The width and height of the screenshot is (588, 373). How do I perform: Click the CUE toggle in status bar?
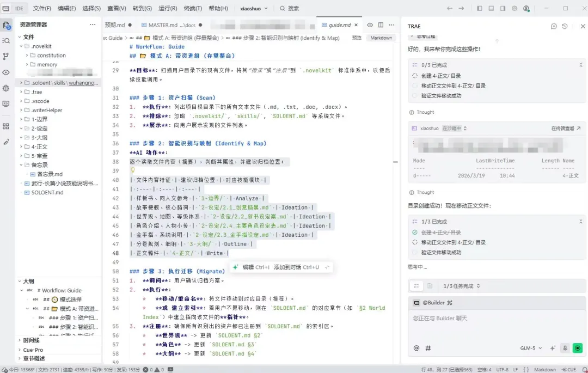click(x=569, y=370)
